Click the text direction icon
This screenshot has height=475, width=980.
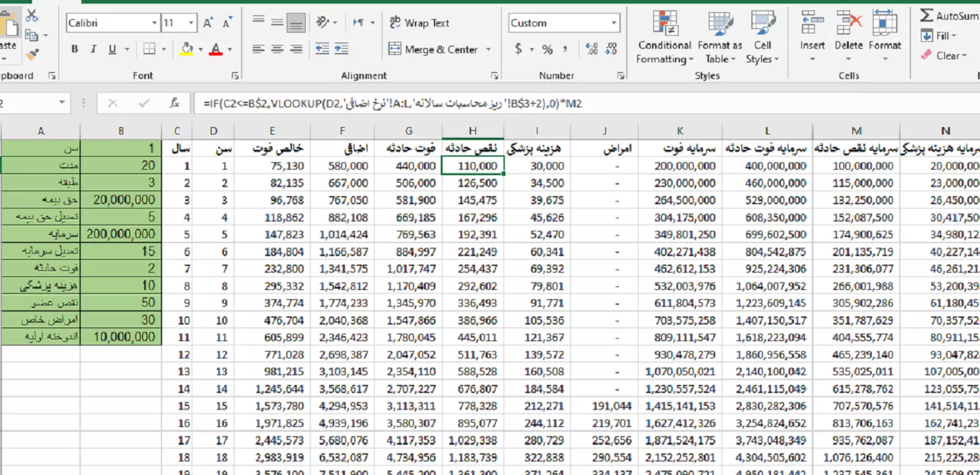[359, 22]
